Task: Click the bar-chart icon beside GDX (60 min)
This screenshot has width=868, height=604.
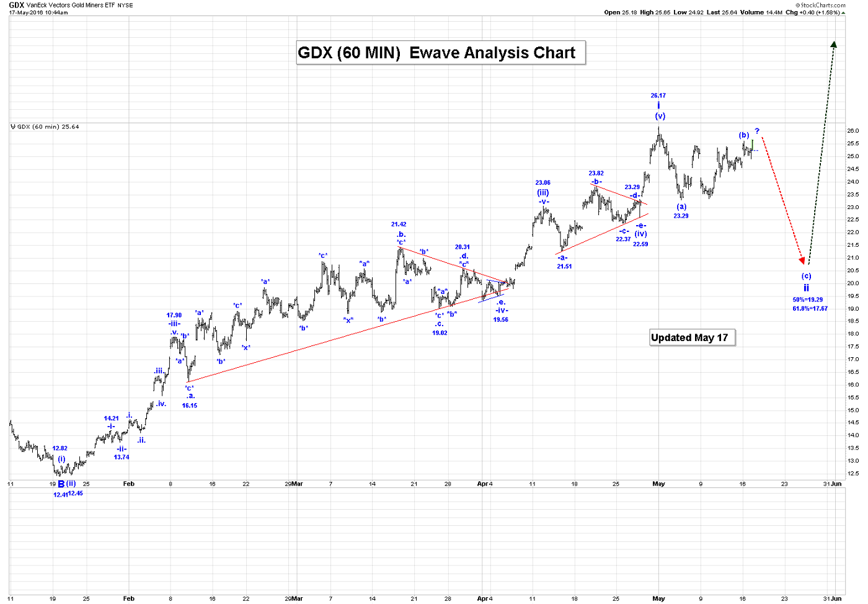Action: point(12,127)
